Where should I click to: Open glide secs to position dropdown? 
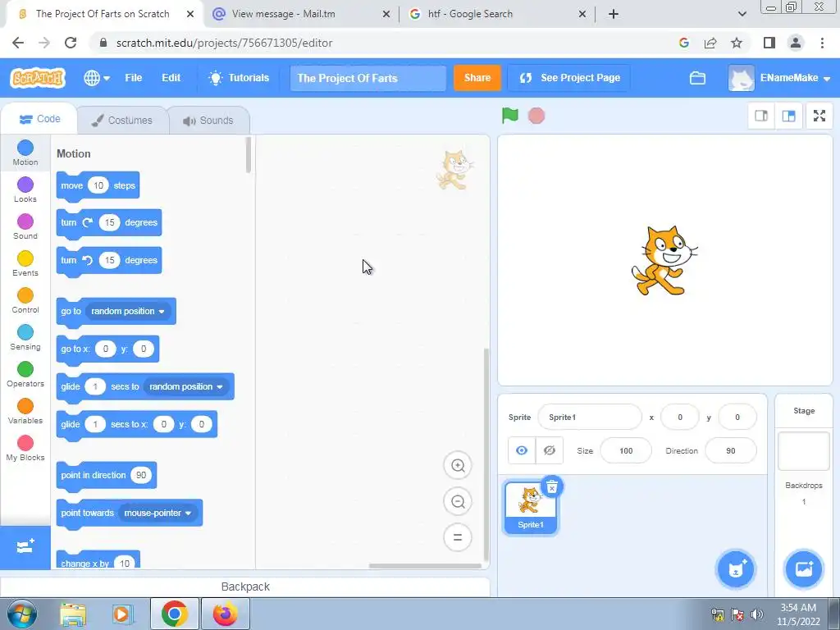tap(186, 387)
